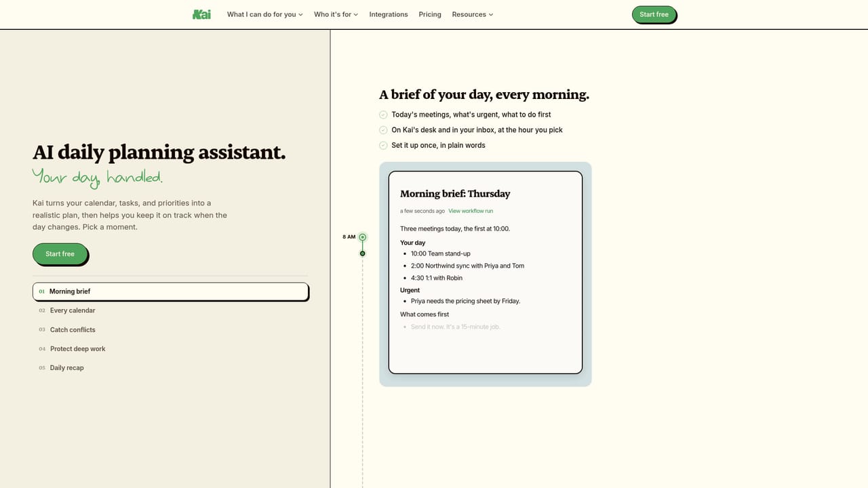
Task: Open the "View workflow run" link
Action: point(471,211)
